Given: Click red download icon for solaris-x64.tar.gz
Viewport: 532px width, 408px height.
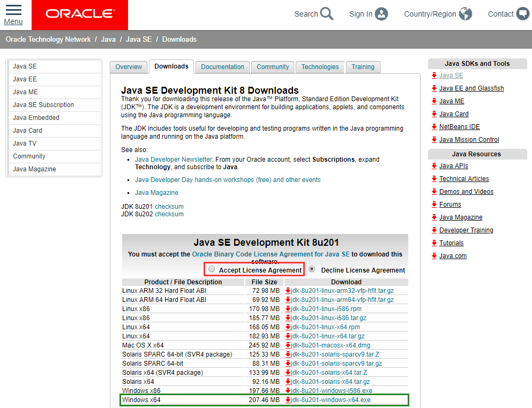Looking at the screenshot, I should point(288,382).
